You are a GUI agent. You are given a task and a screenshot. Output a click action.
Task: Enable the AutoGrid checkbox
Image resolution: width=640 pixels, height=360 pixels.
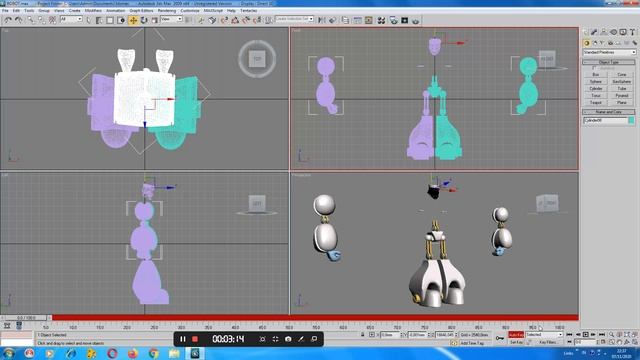pos(594,68)
